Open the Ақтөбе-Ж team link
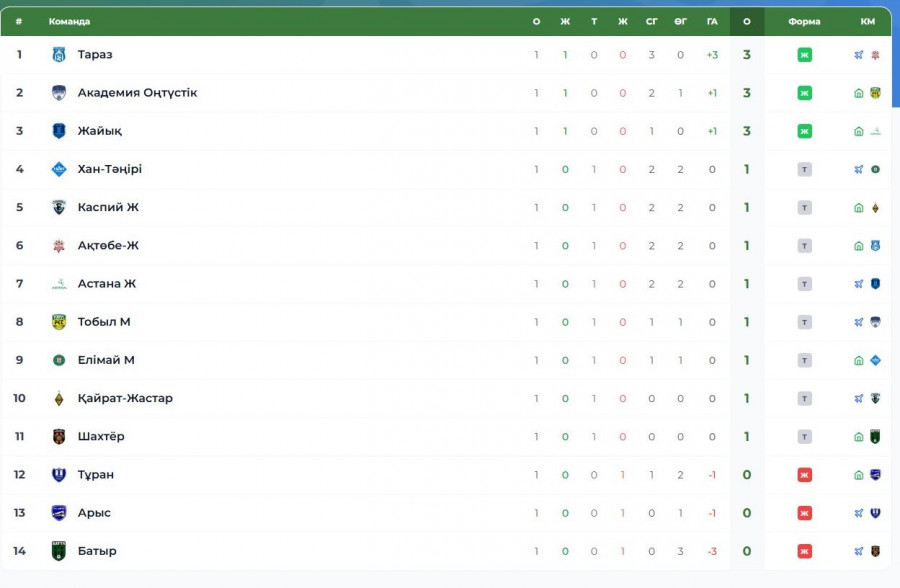The image size is (900, 588). coord(108,246)
